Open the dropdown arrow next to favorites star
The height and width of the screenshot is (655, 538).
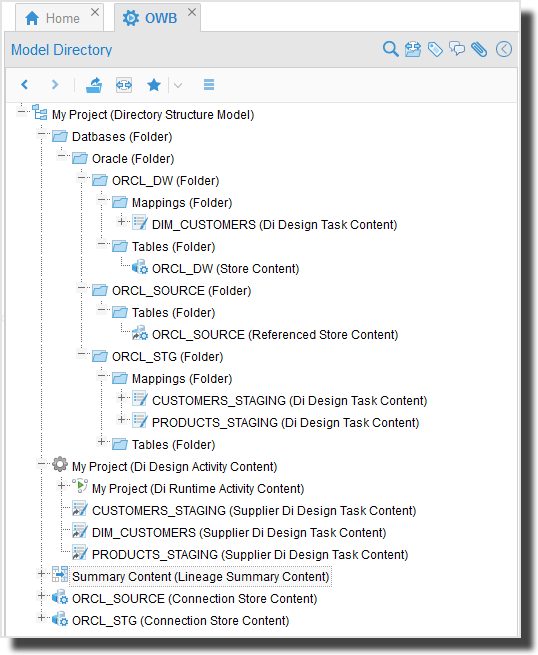coord(178,86)
